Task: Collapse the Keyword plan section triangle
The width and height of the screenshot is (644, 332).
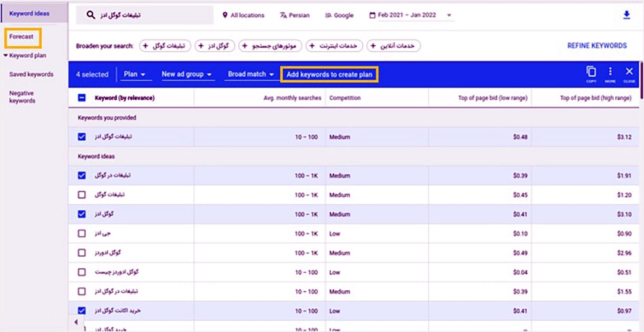Action: pos(5,55)
